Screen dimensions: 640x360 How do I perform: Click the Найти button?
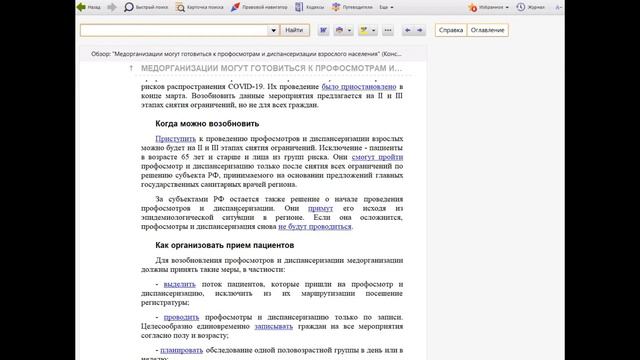click(294, 30)
